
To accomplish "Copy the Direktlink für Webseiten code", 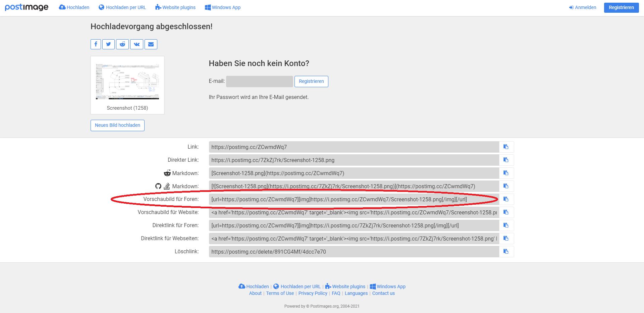I will click(506, 239).
